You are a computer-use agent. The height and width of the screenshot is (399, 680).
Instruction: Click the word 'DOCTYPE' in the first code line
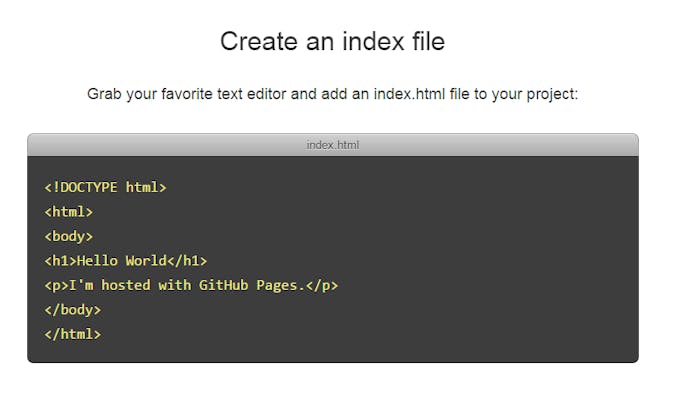89,187
